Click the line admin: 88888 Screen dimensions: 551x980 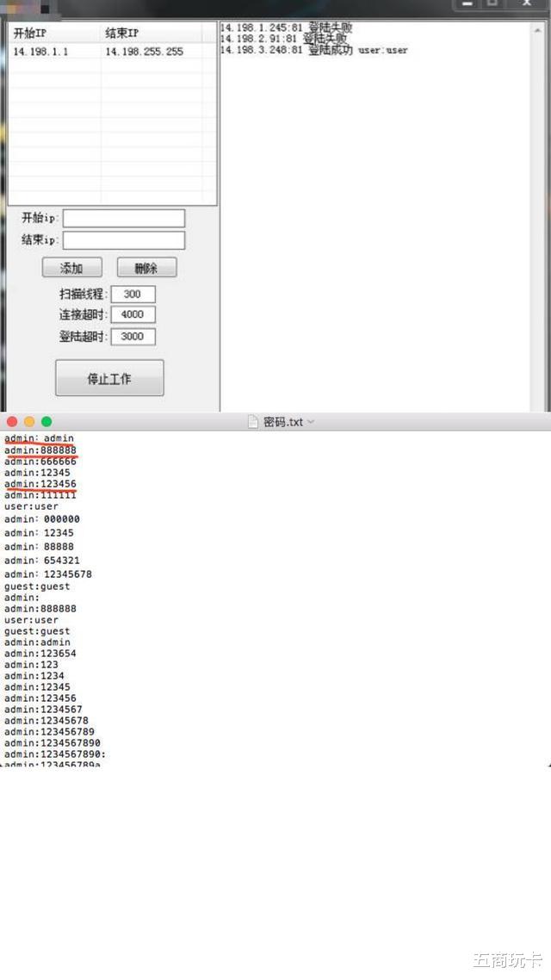coord(39,546)
